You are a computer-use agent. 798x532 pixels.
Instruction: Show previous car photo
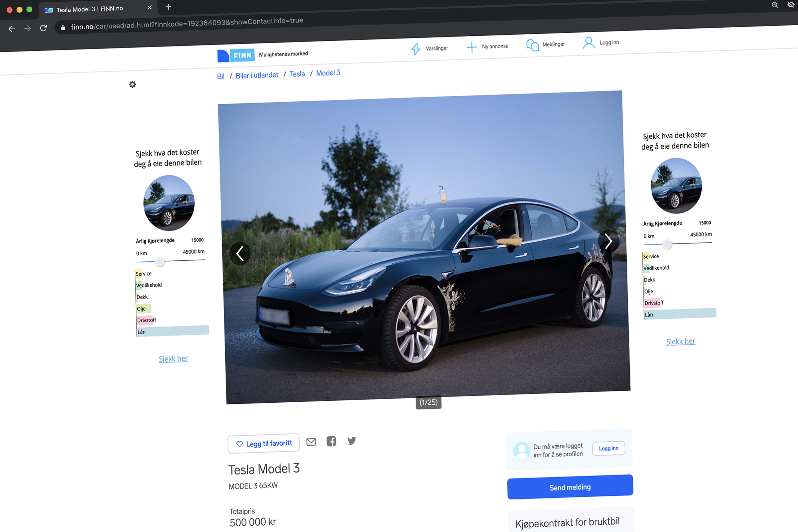240,253
